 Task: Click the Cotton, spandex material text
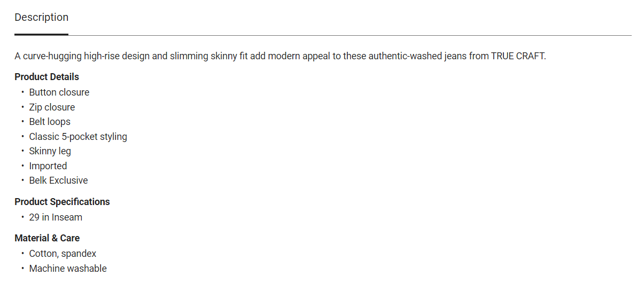63,254
